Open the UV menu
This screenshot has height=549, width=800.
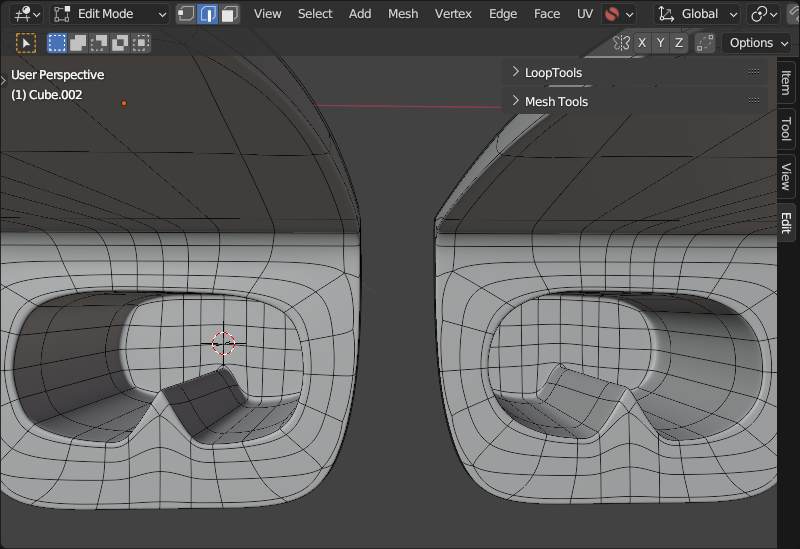[585, 14]
